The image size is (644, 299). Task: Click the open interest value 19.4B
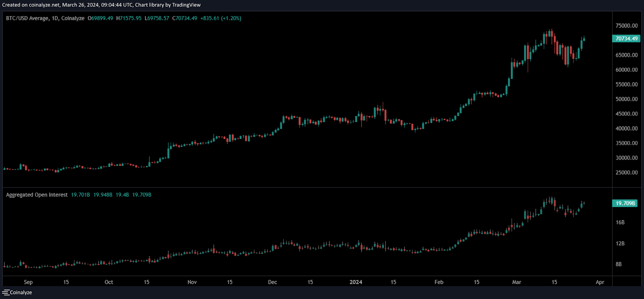click(122, 195)
